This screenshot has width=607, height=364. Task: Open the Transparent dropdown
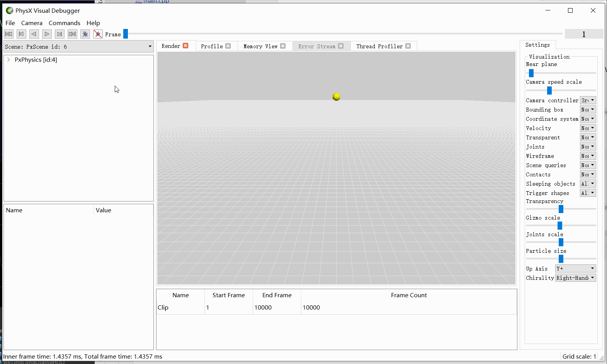588,137
